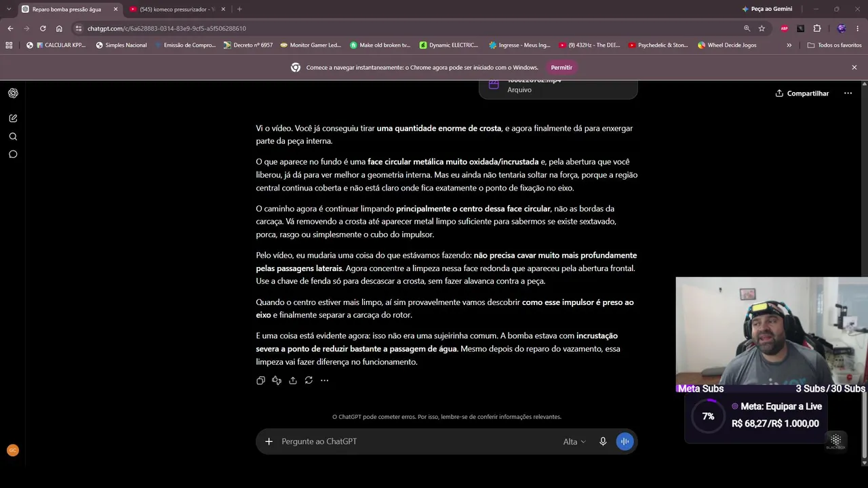868x488 pixels.
Task: Open the extensions puzzle menu
Action: point(817,28)
